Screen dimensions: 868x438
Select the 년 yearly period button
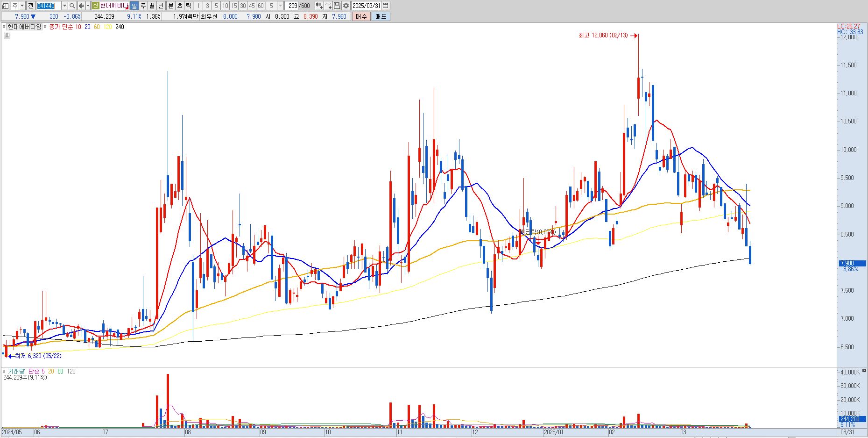(x=161, y=6)
